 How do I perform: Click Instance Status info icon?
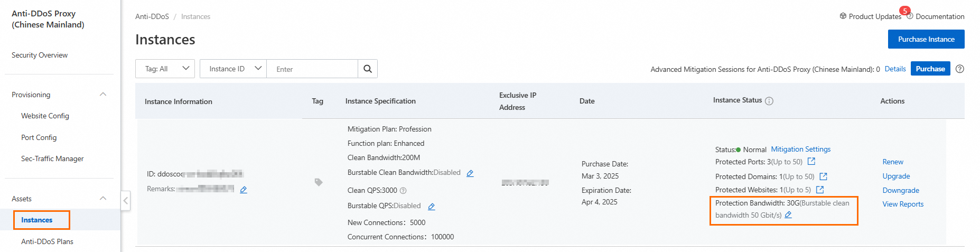(769, 101)
